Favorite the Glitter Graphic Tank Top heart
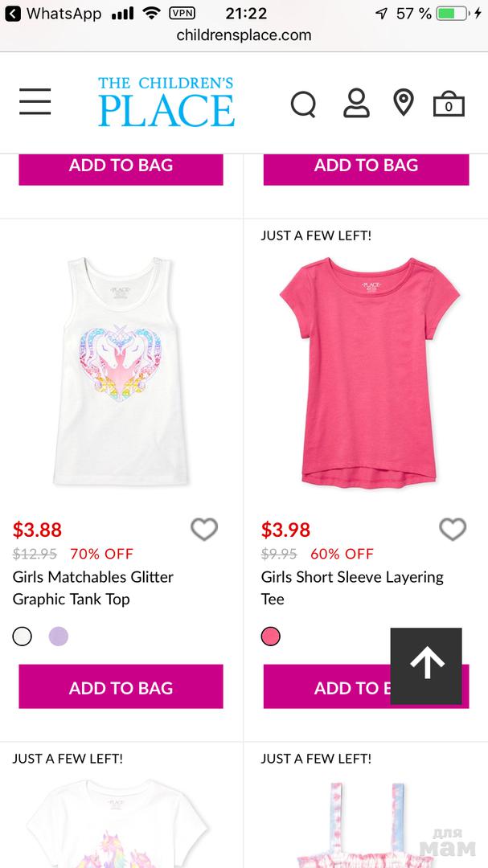 coord(204,529)
